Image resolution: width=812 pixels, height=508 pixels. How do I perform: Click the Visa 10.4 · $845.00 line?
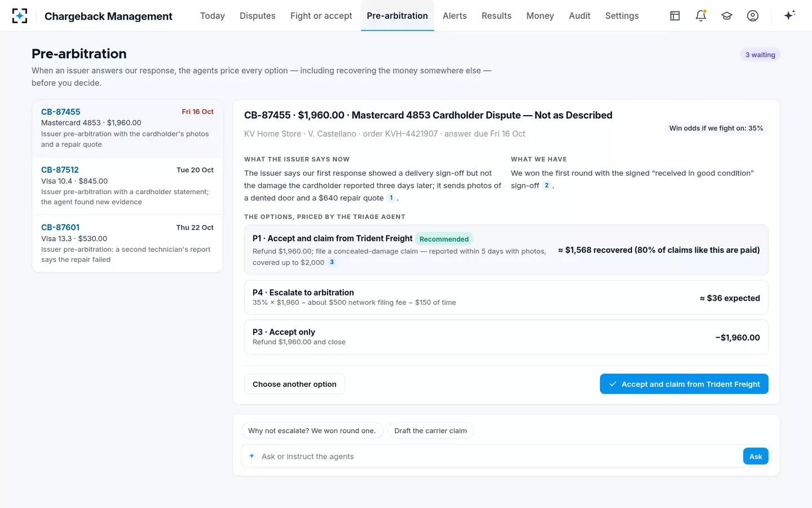point(74,181)
